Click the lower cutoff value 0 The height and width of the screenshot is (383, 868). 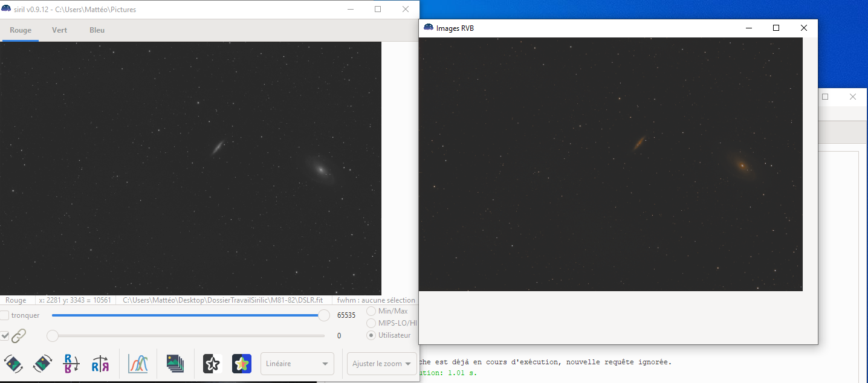(x=339, y=336)
